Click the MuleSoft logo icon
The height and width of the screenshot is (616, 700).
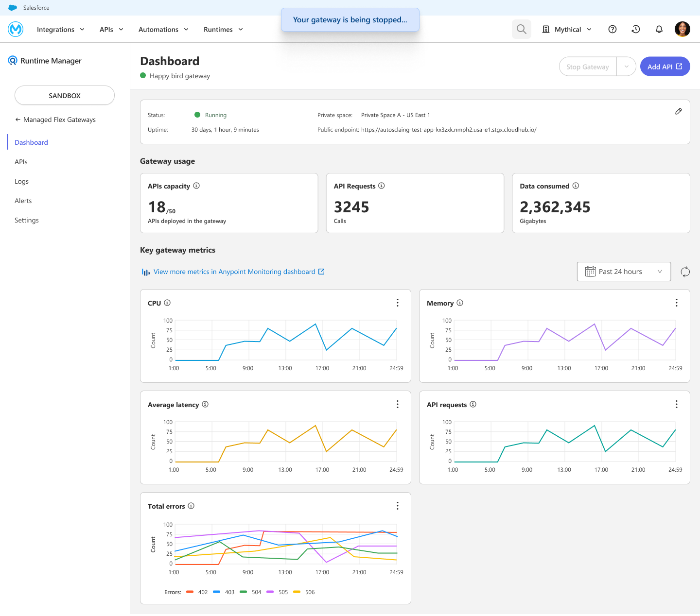coord(16,29)
